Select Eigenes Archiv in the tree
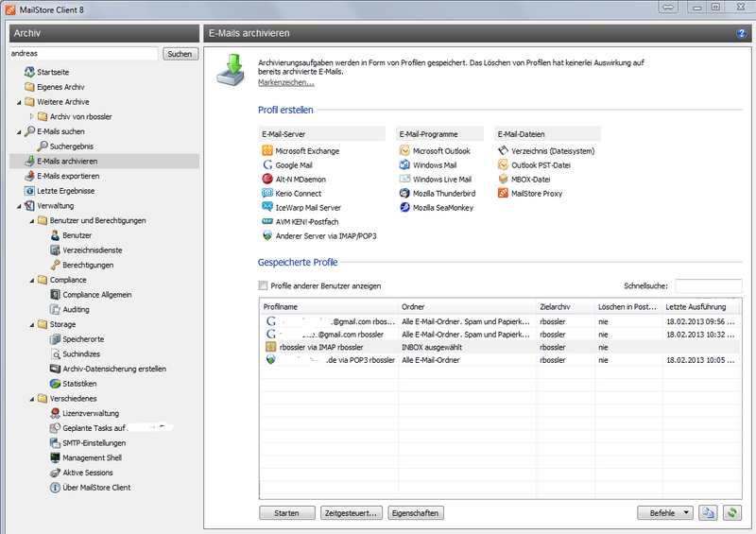This screenshot has height=534, width=756. tap(60, 87)
